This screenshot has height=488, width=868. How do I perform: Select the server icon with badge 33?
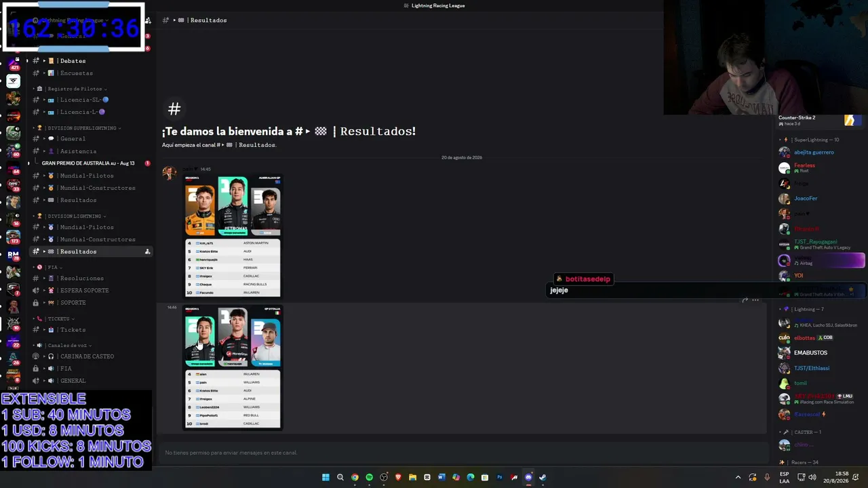click(13, 184)
